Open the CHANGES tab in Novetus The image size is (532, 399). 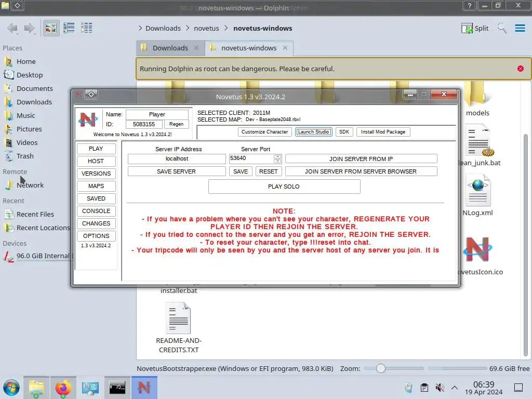click(x=96, y=223)
